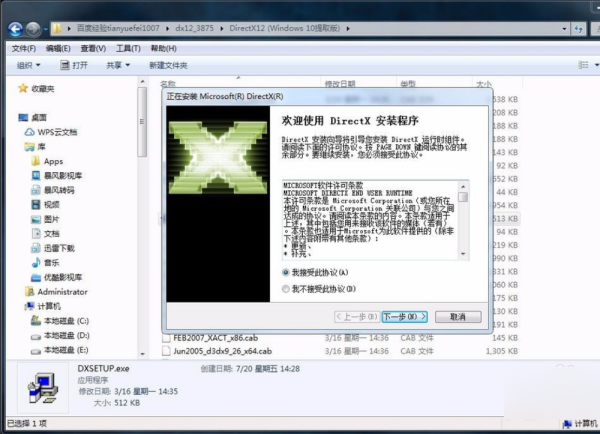The image size is (600, 434).
Task: Click the folder icon in address bar
Action: click(x=57, y=28)
